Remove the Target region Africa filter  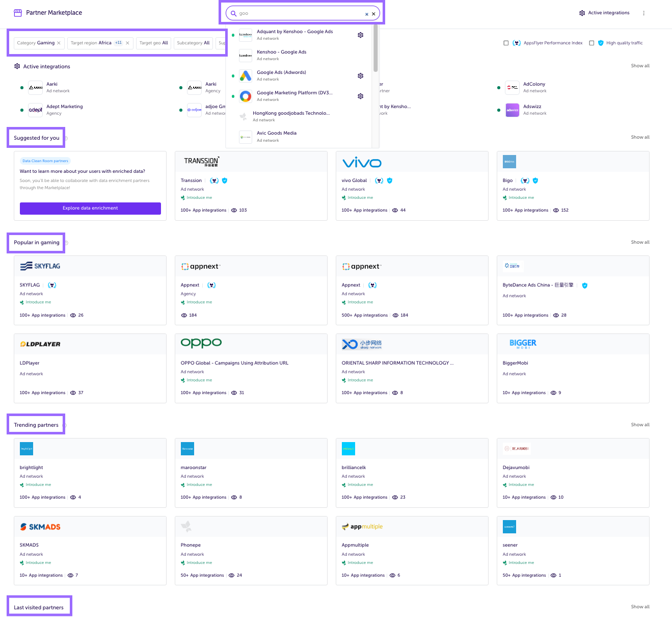127,43
